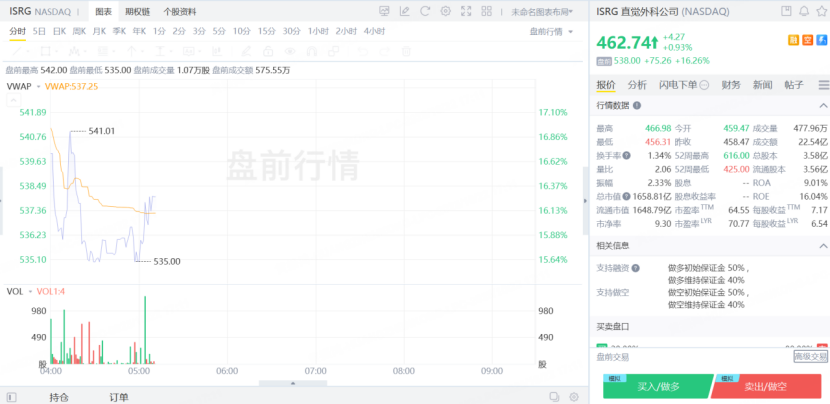Viewport: 830px width, 404px height.
Task: Click the orange 融 margin badge
Action: (793, 40)
